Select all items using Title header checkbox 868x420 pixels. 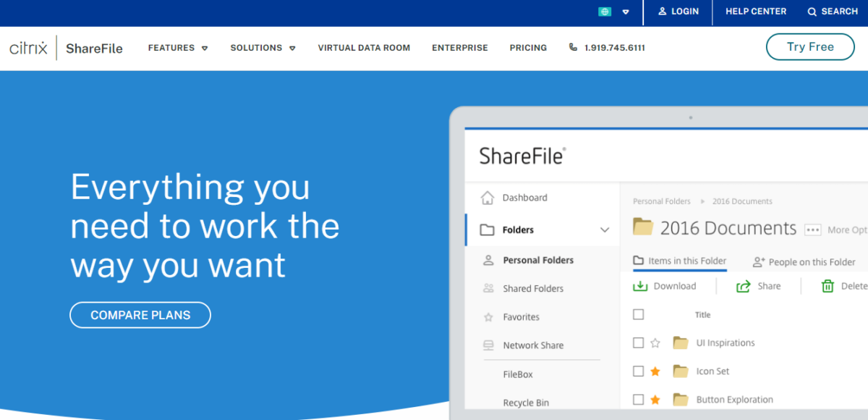point(638,314)
